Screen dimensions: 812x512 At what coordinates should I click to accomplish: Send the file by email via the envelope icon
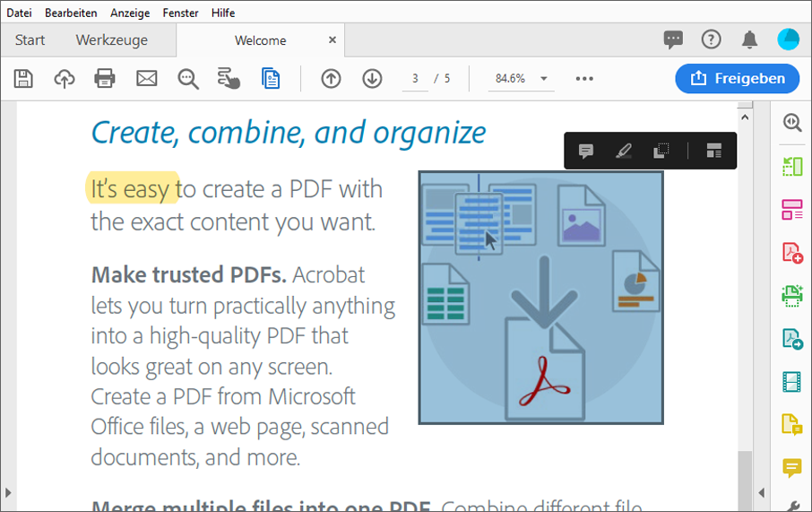[x=147, y=79]
